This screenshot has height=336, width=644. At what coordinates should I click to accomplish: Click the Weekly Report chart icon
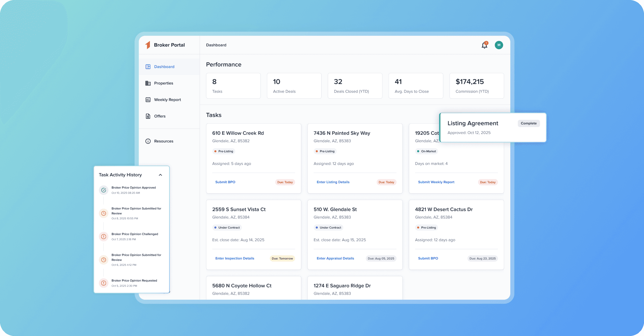(148, 100)
